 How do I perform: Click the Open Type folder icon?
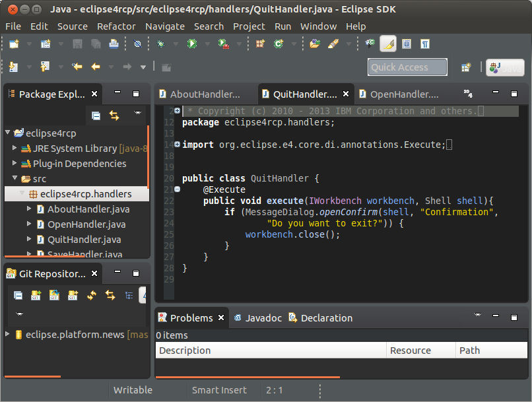coord(315,44)
